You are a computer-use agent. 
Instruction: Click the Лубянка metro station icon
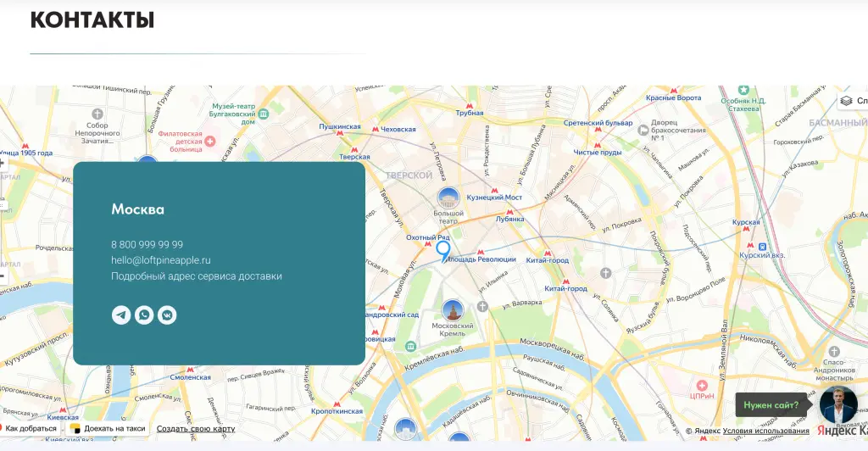click(x=509, y=212)
